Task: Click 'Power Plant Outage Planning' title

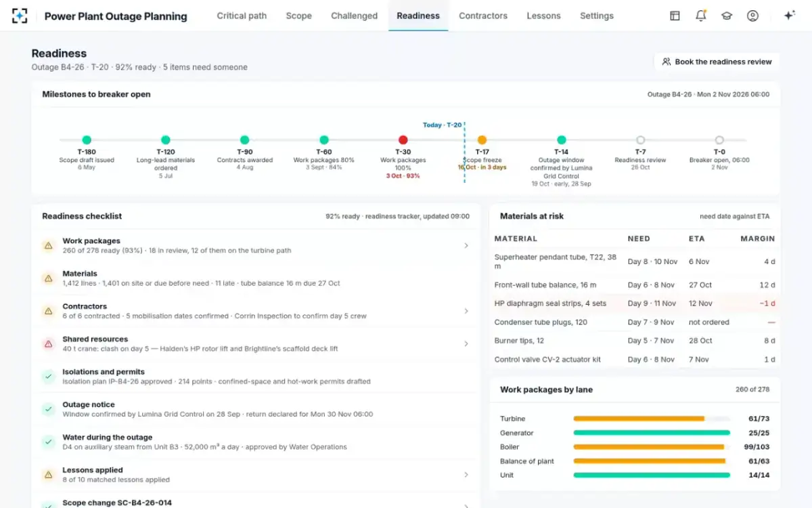Action: (x=116, y=16)
